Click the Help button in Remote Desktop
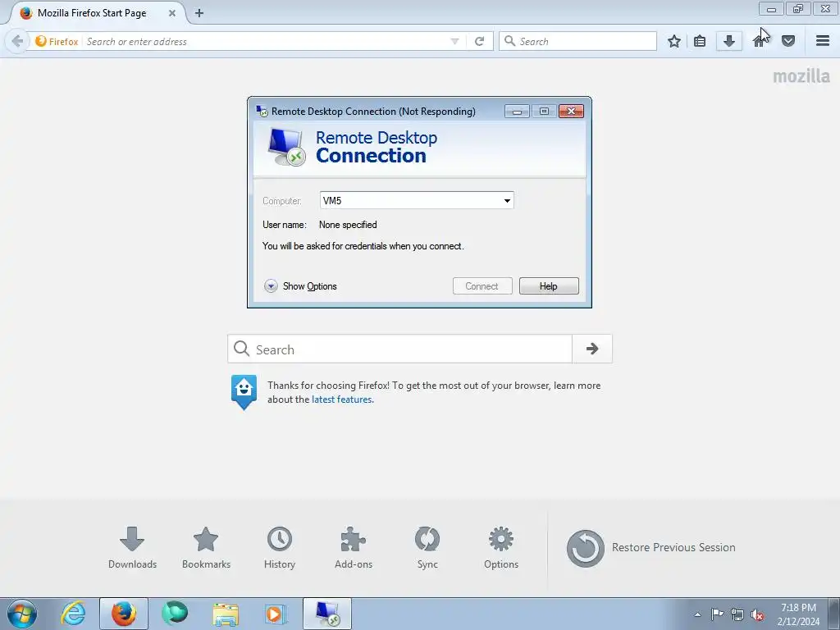Screen dimensions: 840x630 coord(549,286)
